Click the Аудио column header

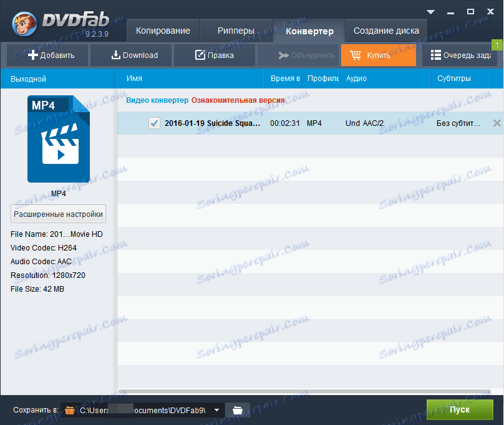[385, 79]
